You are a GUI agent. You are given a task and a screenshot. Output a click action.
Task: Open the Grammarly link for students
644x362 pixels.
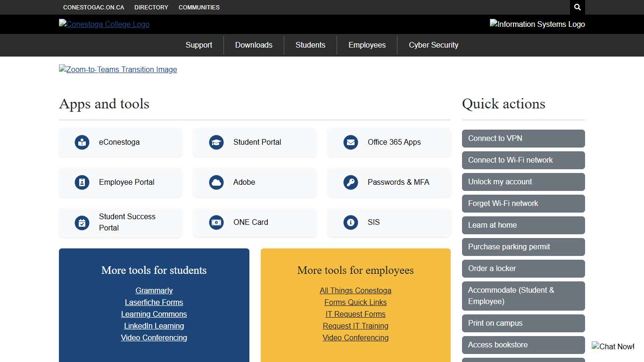(154, 291)
